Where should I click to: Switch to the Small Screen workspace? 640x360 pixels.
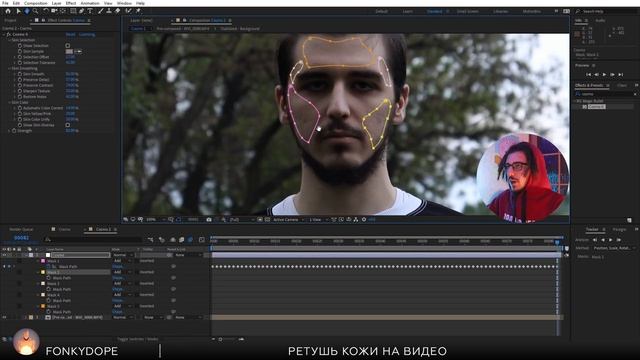point(468,11)
